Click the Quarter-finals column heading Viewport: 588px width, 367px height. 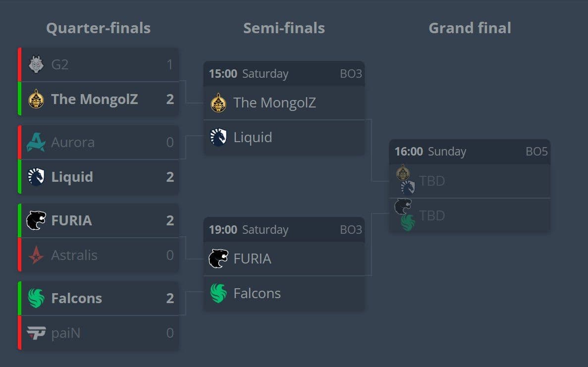tap(98, 28)
